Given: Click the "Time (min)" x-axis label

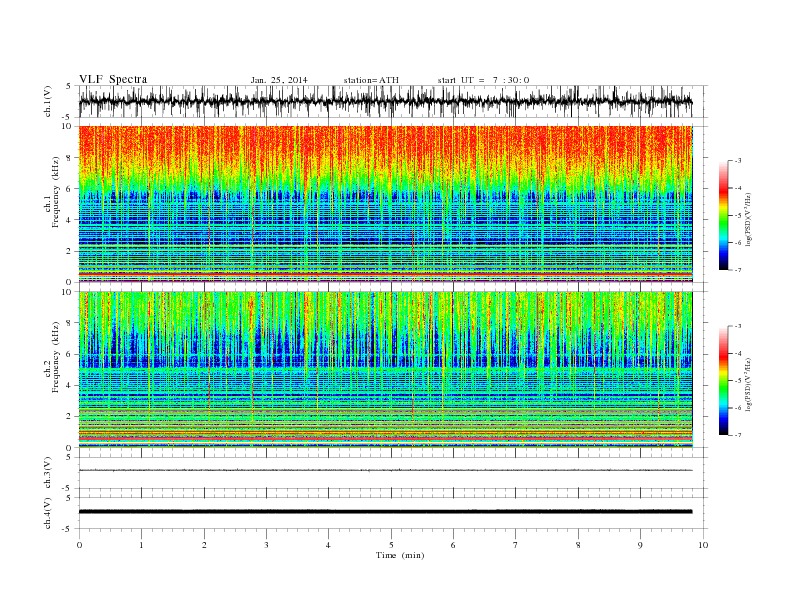Looking at the screenshot, I should click(400, 555).
